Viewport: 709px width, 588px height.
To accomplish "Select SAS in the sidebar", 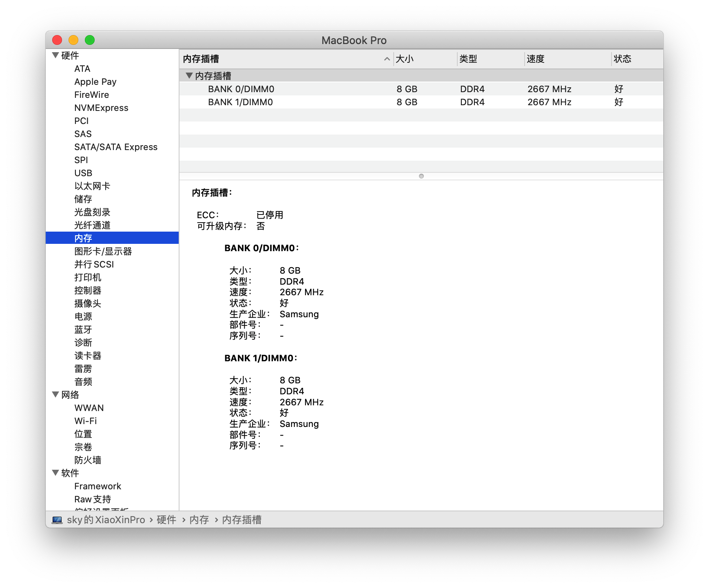I will point(83,134).
